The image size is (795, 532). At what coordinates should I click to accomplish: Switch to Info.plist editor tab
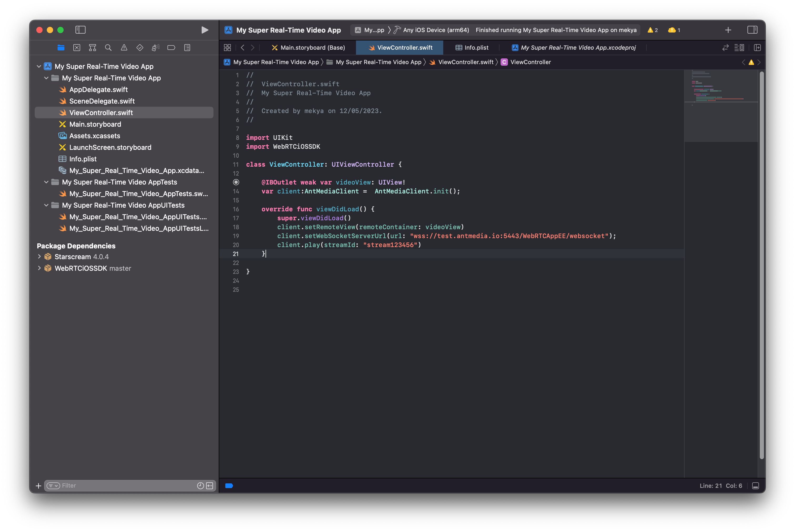click(x=472, y=48)
